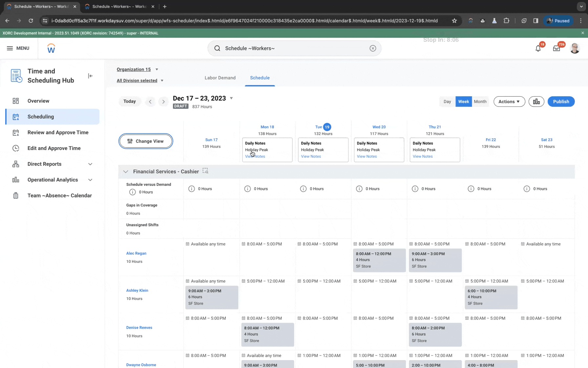
Task: Open the browser extensions puzzle icon
Action: [506, 21]
